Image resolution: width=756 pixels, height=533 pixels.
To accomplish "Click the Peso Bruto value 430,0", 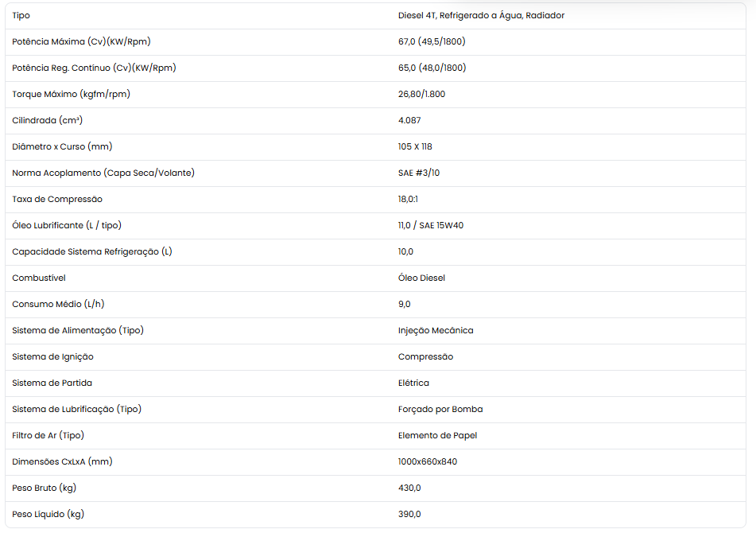I will [409, 488].
